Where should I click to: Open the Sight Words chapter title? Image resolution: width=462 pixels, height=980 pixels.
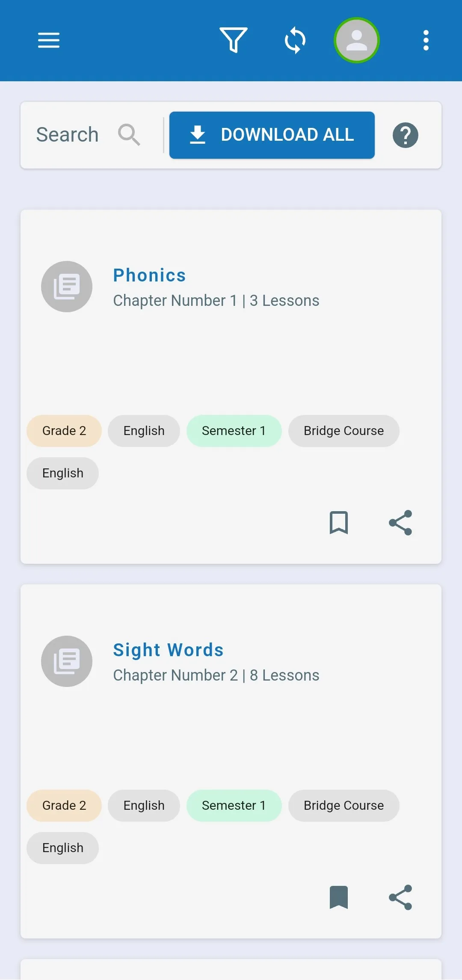coord(168,650)
